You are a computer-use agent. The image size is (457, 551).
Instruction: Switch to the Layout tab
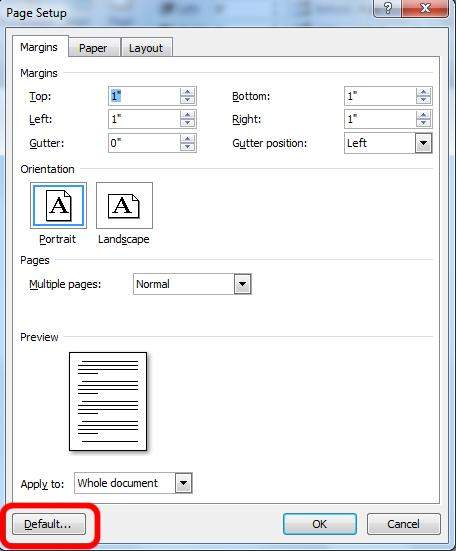pos(146,48)
